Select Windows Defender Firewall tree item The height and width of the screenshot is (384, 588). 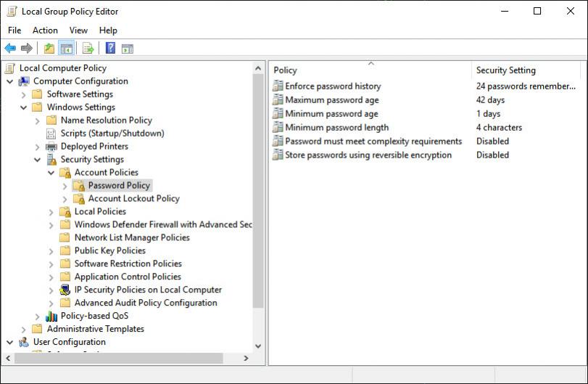[x=163, y=224]
